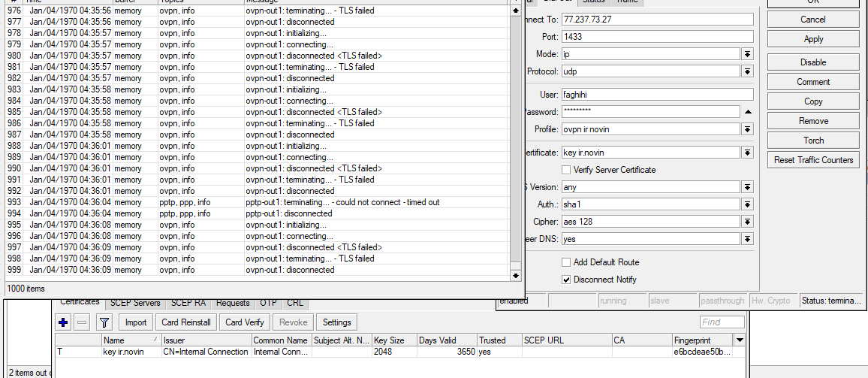
Task: Select log entry 994 pptp-out1 disconnected
Action: (x=257, y=213)
